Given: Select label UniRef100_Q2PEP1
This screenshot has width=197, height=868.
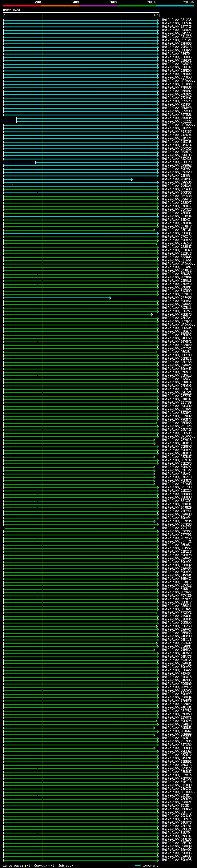Looking at the screenshot, I should coord(177,61).
